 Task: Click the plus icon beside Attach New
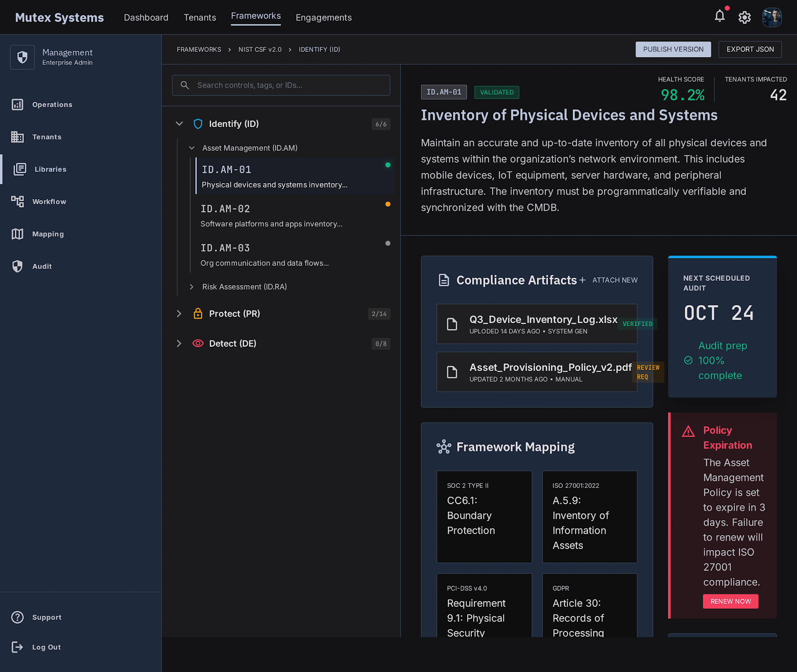point(582,280)
